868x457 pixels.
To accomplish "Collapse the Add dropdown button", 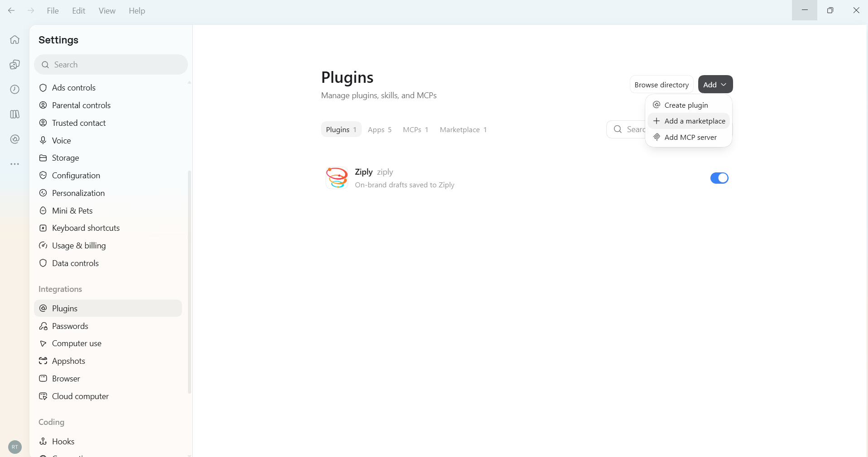I will [x=715, y=85].
